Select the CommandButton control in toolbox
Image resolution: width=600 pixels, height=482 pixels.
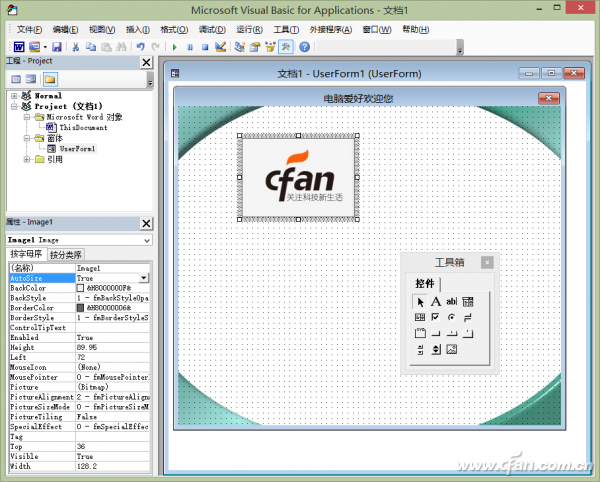436,333
